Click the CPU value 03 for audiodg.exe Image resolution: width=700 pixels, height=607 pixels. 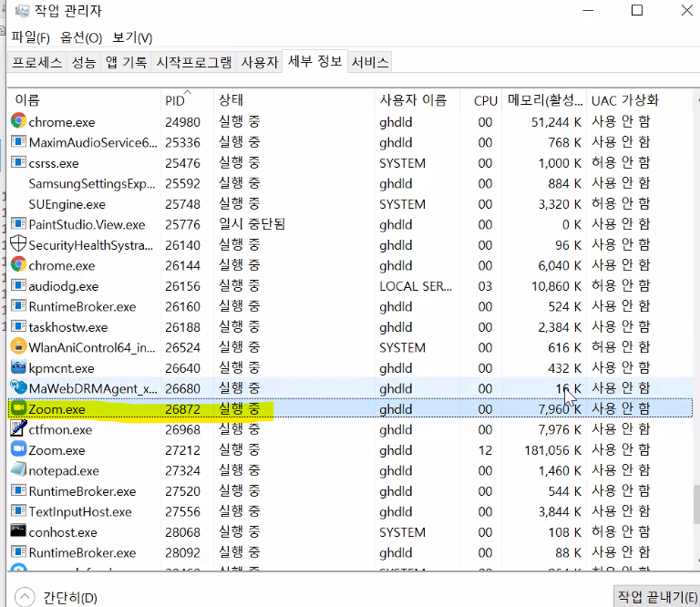pyautogui.click(x=485, y=286)
